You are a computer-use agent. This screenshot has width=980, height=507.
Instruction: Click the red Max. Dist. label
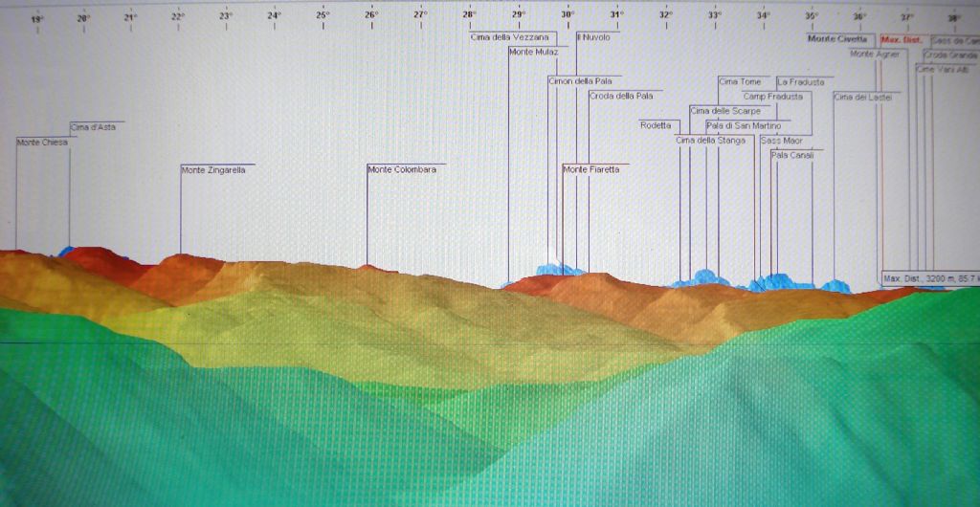902,39
